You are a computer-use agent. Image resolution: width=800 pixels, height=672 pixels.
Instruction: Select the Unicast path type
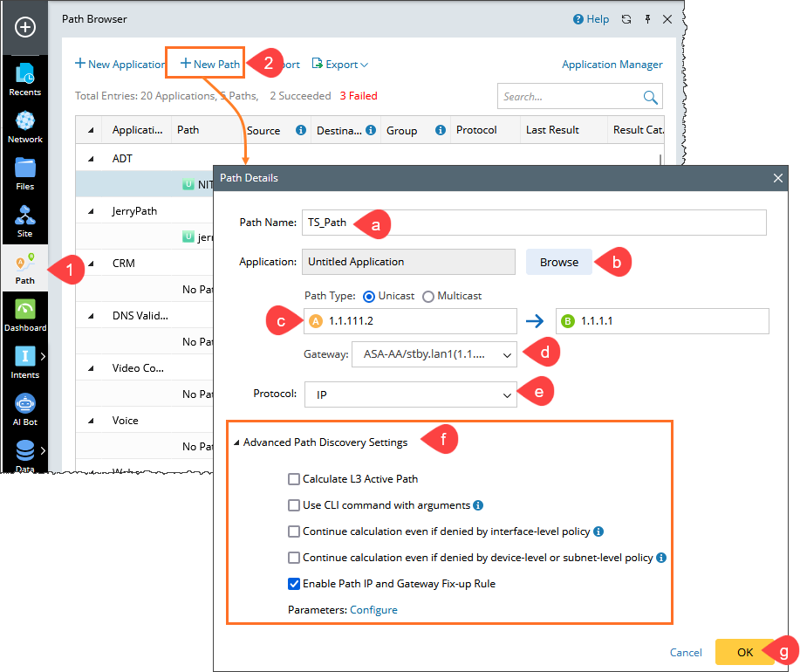coord(369,296)
